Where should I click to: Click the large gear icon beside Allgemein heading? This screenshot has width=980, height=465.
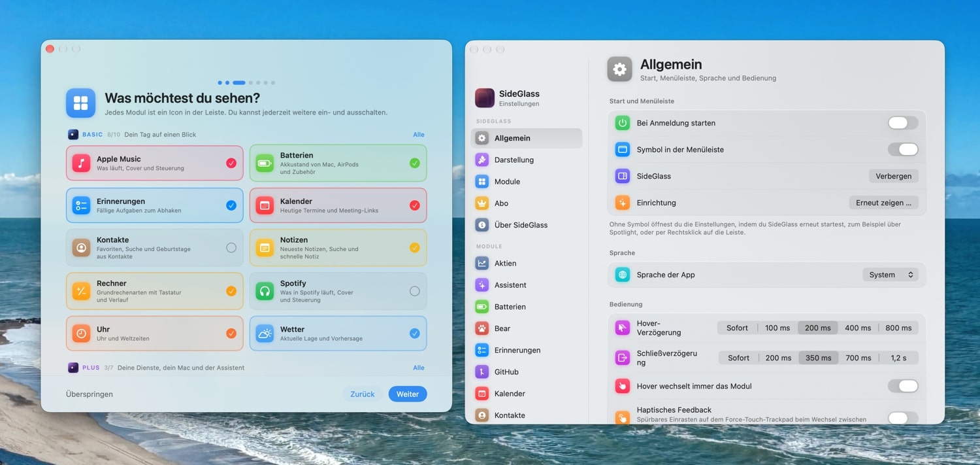[x=619, y=69]
